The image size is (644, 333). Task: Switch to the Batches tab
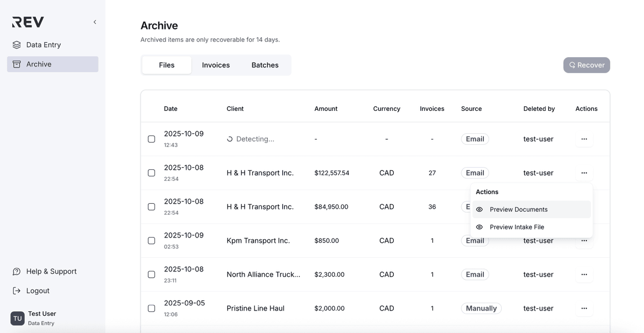[x=265, y=65]
